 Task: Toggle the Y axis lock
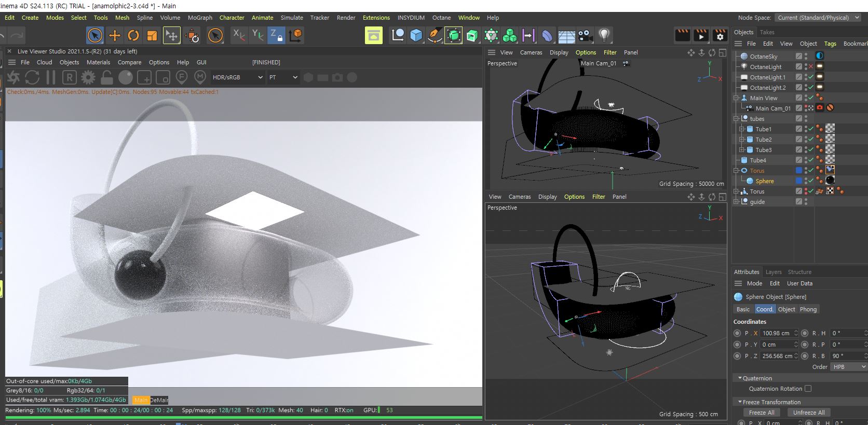click(x=257, y=35)
